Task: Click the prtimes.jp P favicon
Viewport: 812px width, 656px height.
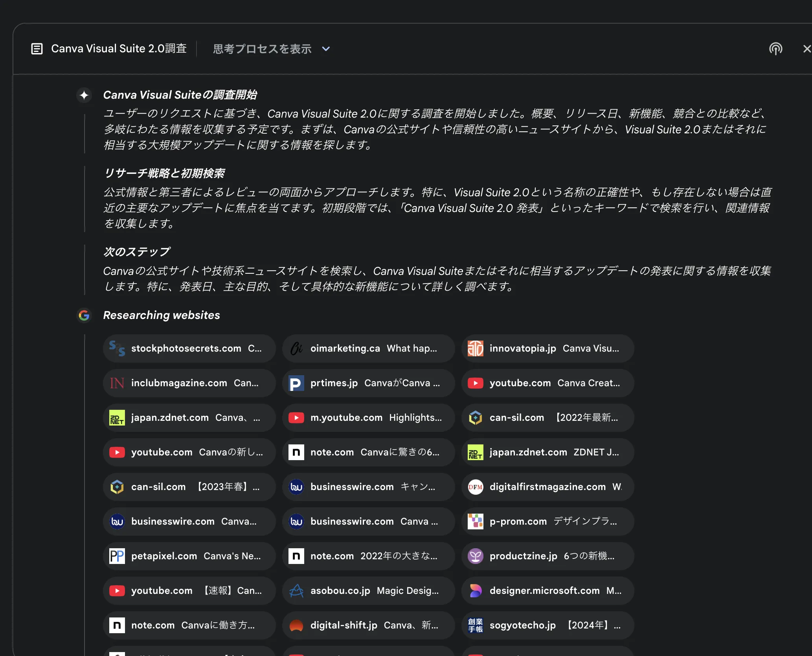Action: [296, 383]
